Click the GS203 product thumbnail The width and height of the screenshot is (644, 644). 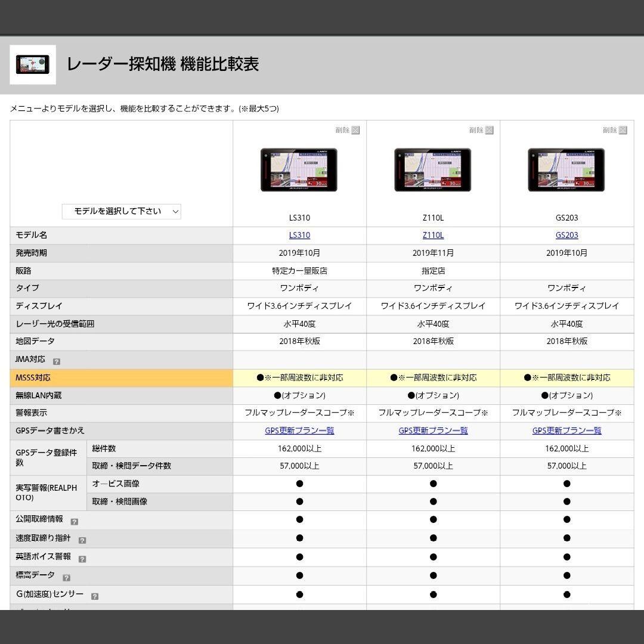click(566, 169)
